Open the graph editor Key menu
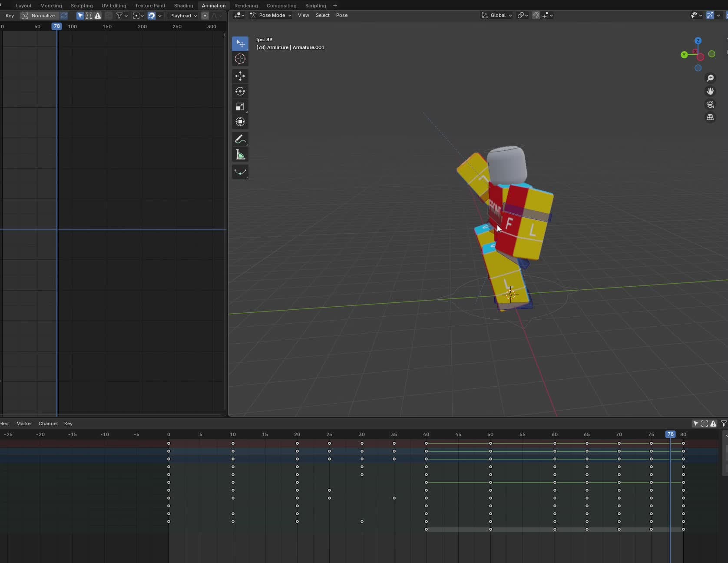 (x=10, y=16)
